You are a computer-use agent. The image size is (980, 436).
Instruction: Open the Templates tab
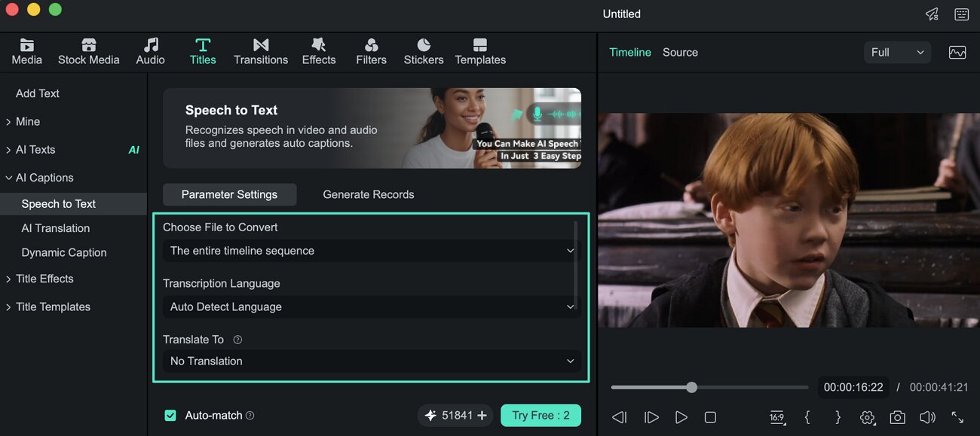(480, 51)
